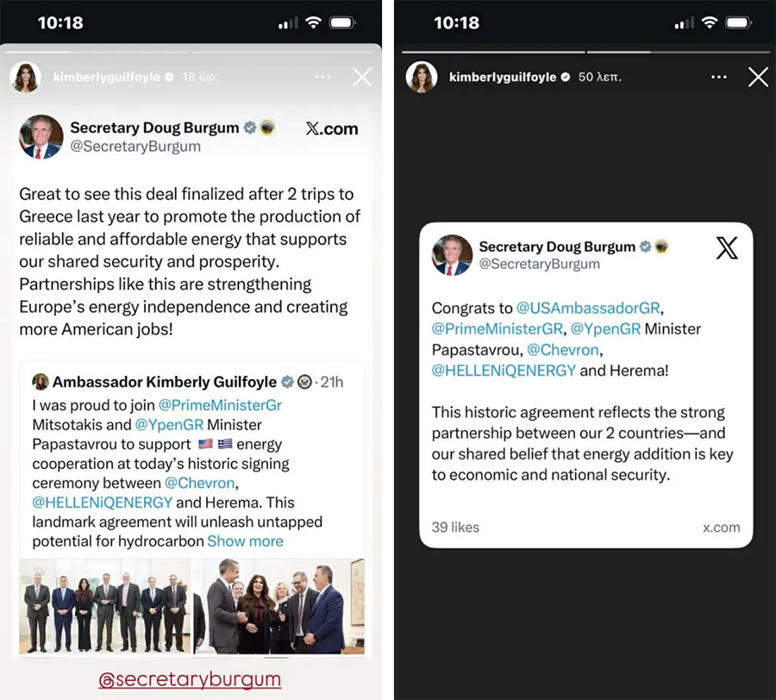This screenshot has height=700, width=776.
Task: Tap the Wi-Fi status icon on right phone
Action: [709, 22]
